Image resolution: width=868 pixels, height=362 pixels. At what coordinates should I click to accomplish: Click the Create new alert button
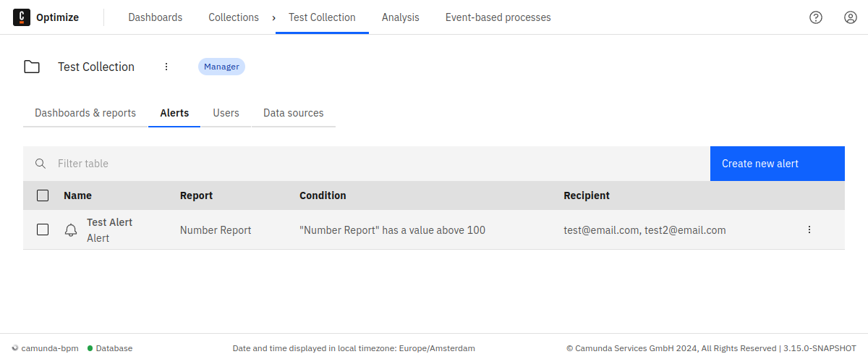[777, 164]
